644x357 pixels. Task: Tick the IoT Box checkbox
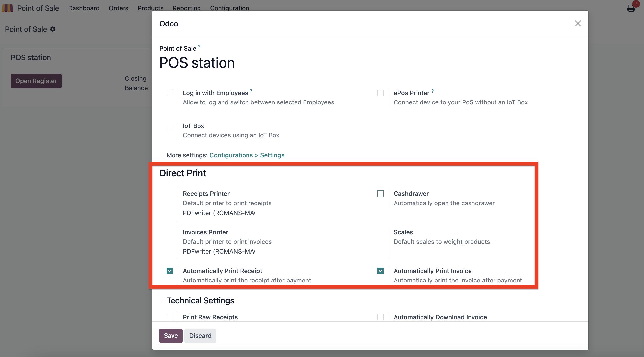(170, 126)
